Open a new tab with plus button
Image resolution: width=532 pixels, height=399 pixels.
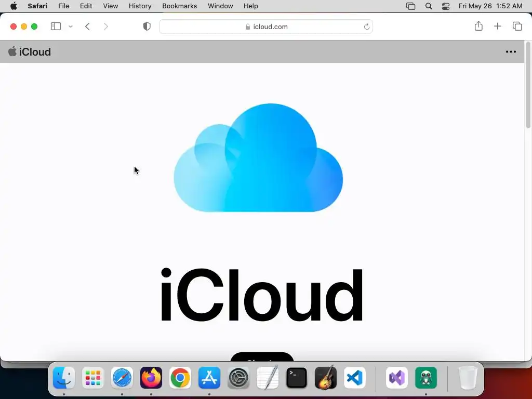(x=497, y=26)
